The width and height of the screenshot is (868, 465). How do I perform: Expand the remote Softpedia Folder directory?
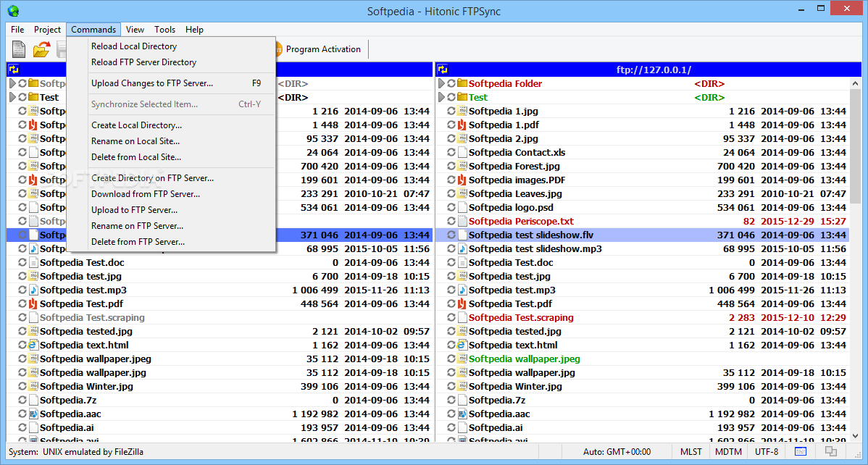pos(441,83)
